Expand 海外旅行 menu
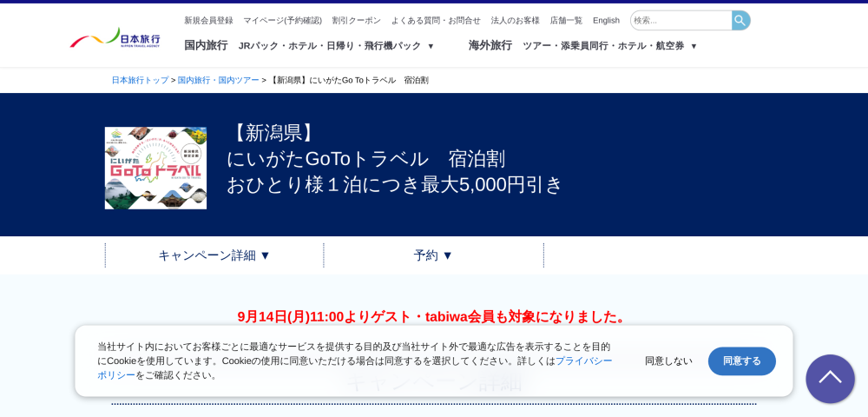The width and height of the screenshot is (868, 417). click(490, 45)
